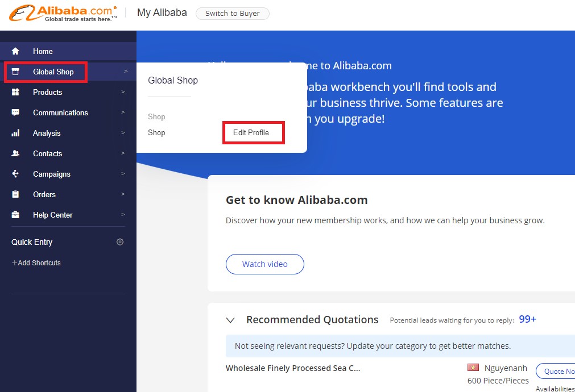The image size is (575, 392).
Task: Open My Alibaba header link
Action: [x=162, y=12]
